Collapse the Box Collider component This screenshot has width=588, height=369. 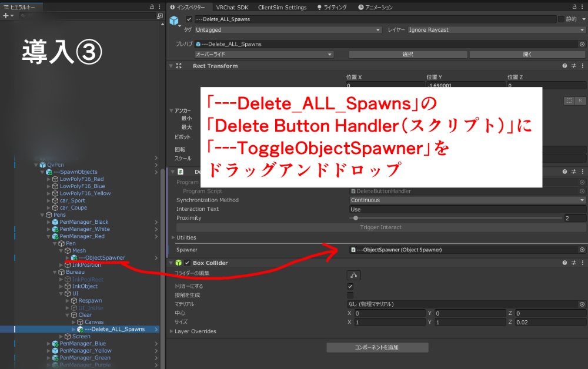pyautogui.click(x=171, y=263)
